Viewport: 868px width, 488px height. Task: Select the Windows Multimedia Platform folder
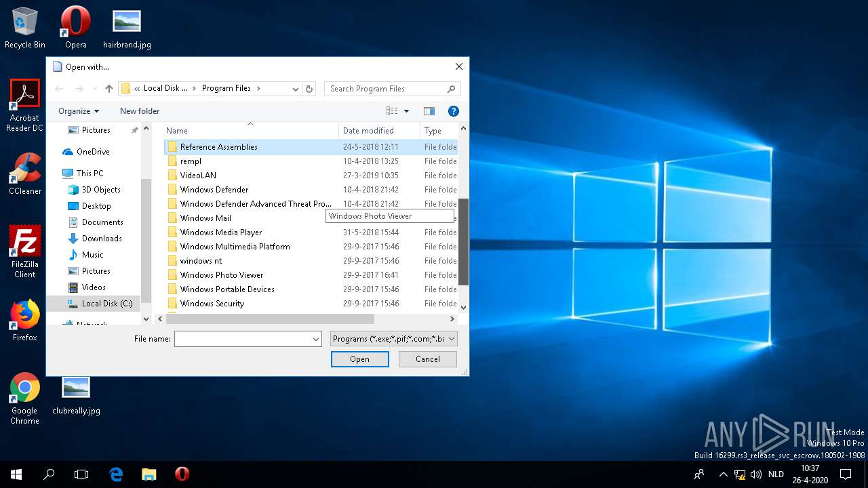click(x=311, y=247)
